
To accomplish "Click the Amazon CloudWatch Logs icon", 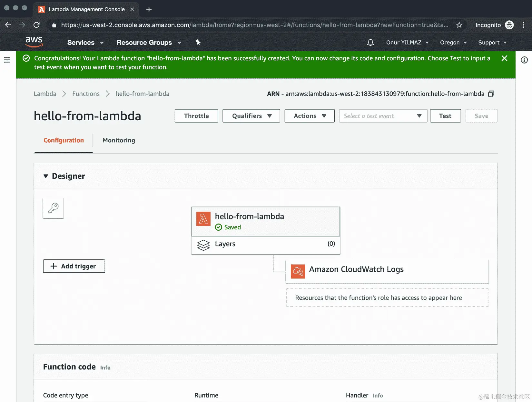I will coord(298,271).
